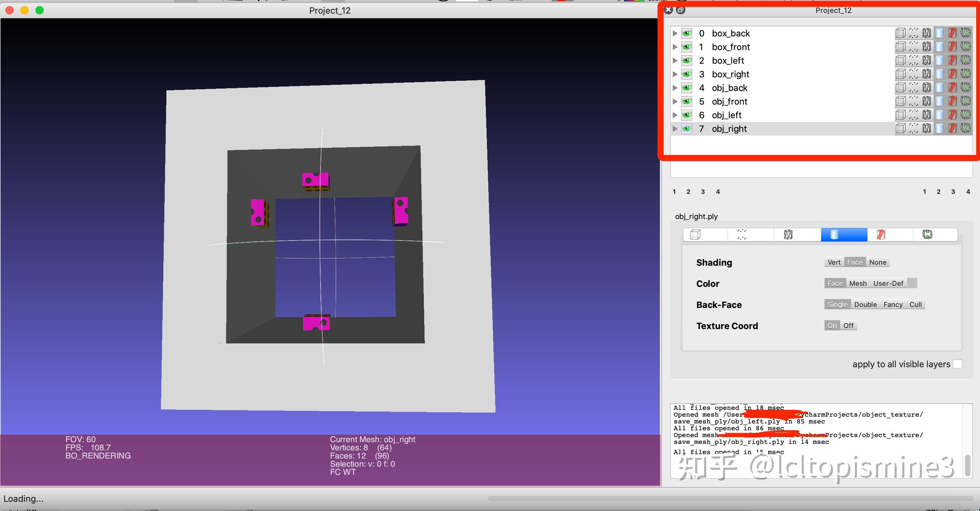The height and width of the screenshot is (511, 980).
Task: Turn Texture Coord Off
Action: 848,326
